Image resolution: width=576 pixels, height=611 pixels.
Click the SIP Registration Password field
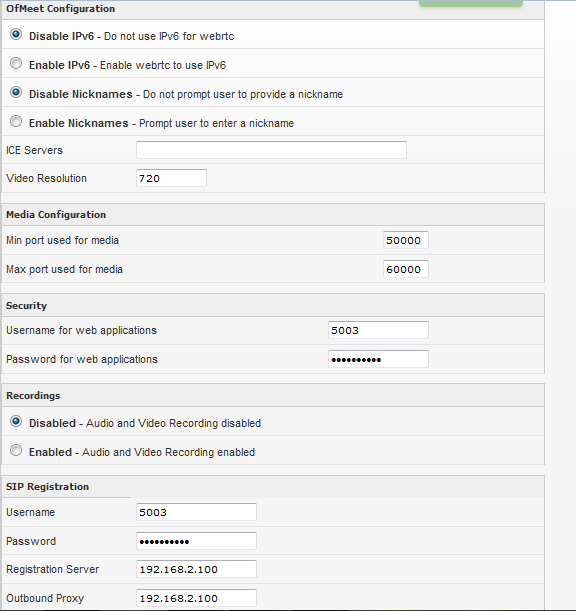click(196, 541)
